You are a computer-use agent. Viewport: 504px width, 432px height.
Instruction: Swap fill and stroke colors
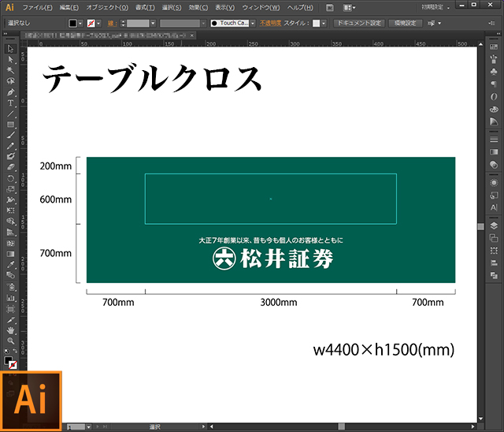15,351
